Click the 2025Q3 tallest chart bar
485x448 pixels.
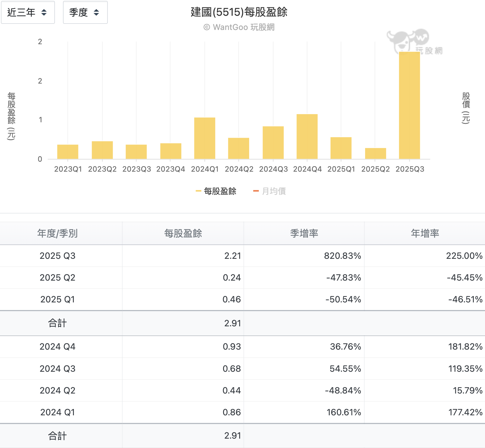[x=409, y=105]
